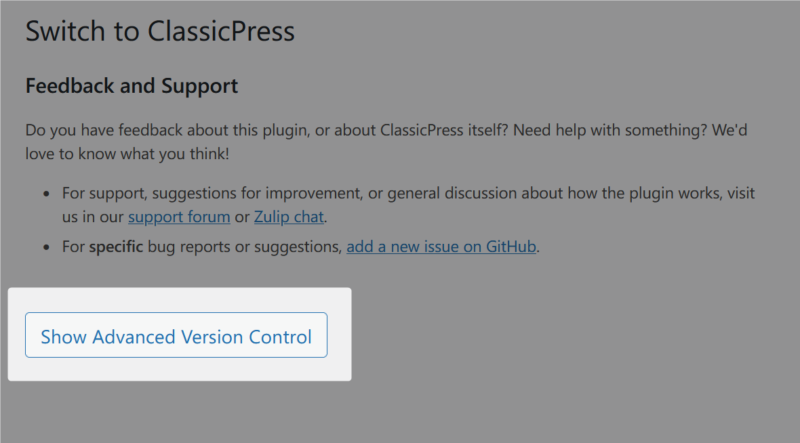Click the Feedback and Support heading
Image resolution: width=800 pixels, height=443 pixels.
131,86
